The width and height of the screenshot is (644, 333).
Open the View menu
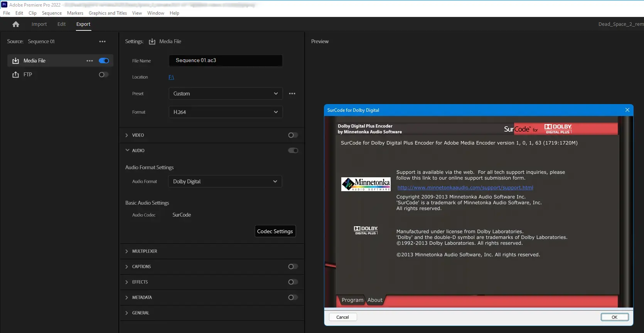click(x=137, y=13)
